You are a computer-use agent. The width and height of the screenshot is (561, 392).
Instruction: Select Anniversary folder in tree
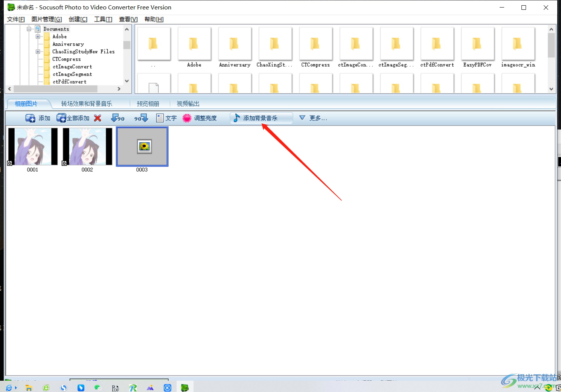click(68, 44)
